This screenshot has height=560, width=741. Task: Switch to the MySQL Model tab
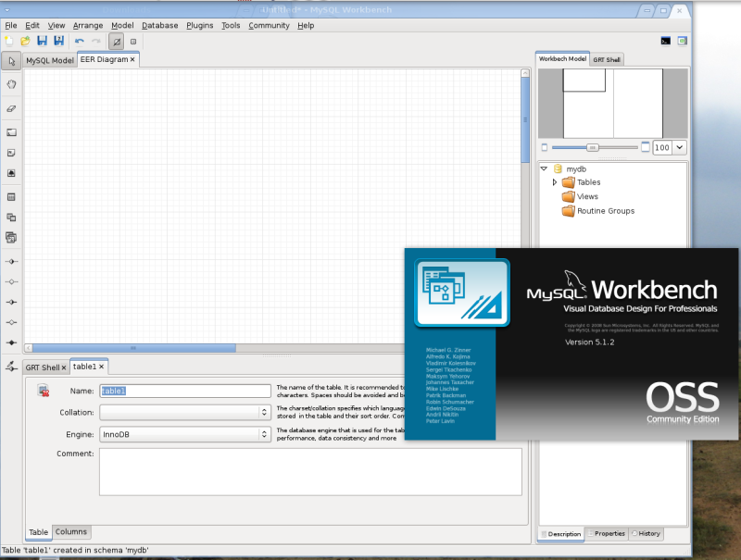coord(50,60)
